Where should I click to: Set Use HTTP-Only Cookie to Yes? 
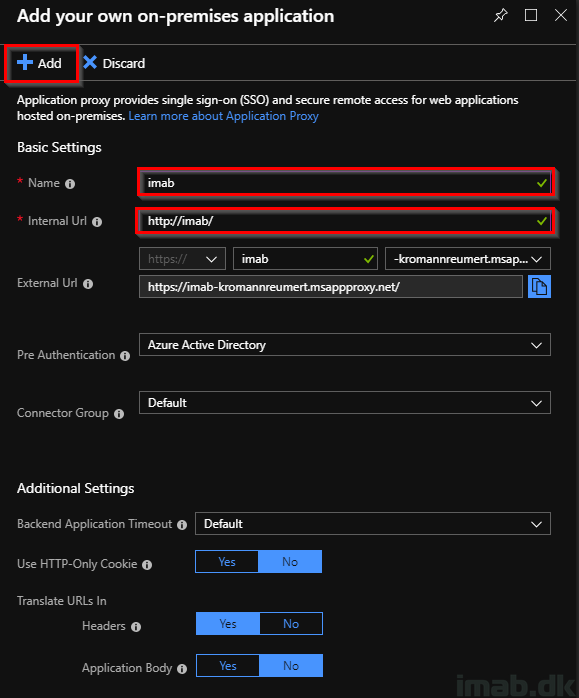tap(227, 562)
